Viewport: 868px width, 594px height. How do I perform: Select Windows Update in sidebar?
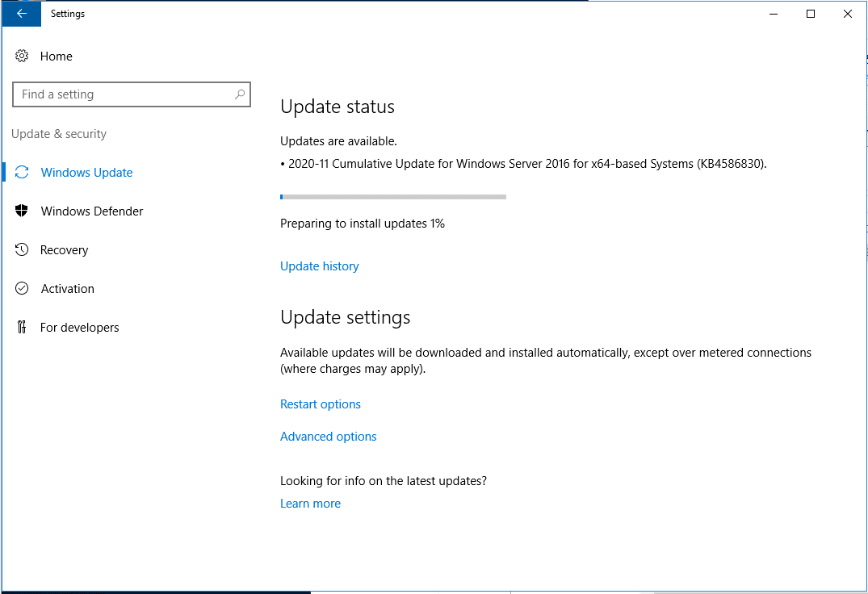[x=87, y=173]
